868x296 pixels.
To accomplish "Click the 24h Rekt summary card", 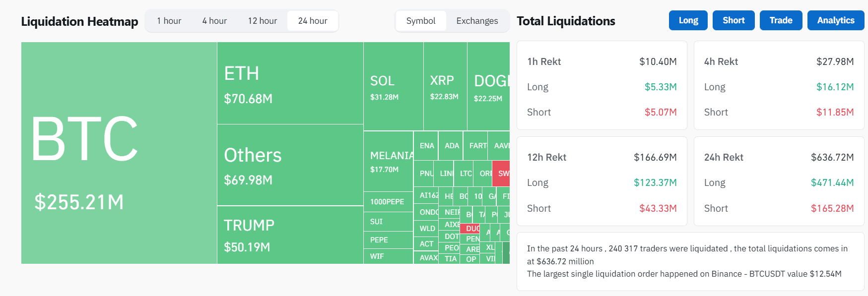I will pyautogui.click(x=779, y=181).
